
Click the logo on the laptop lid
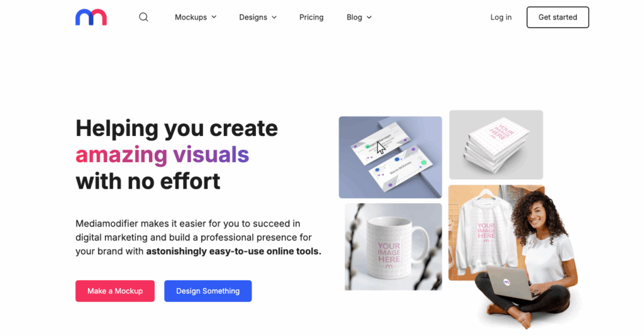[507, 282]
